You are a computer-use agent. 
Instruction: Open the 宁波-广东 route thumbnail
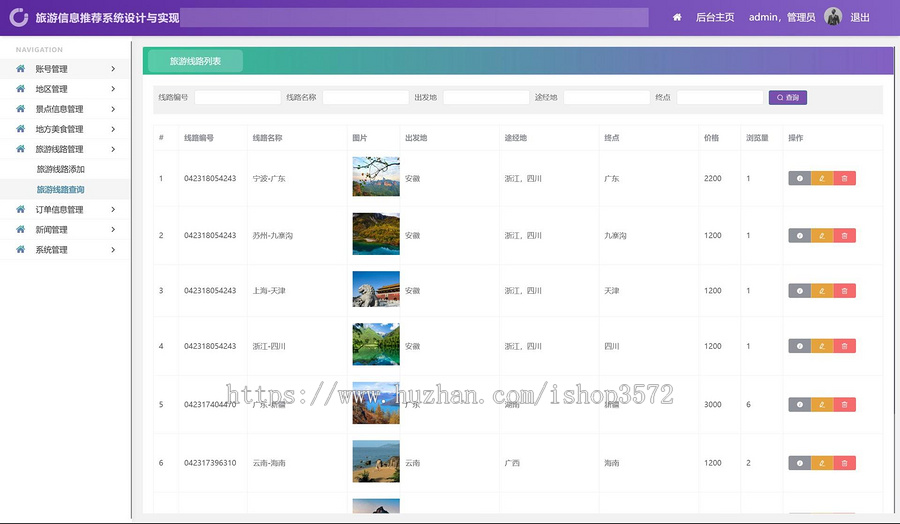[376, 176]
